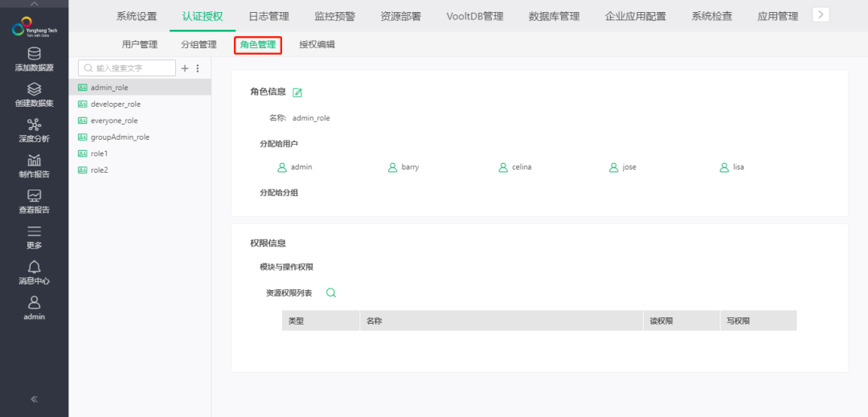Viewport: 868px width, 417px height.
Task: Open the VooltDB管理 tab
Action: point(475,16)
